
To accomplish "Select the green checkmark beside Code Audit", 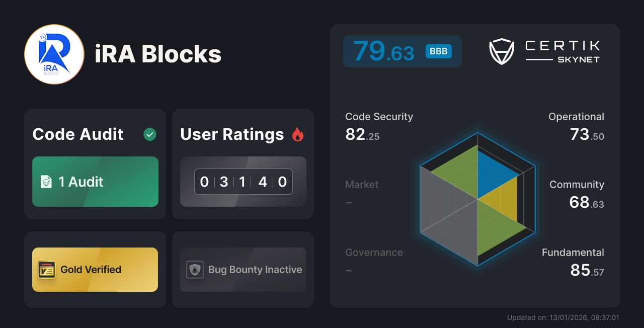I will pyautogui.click(x=149, y=134).
